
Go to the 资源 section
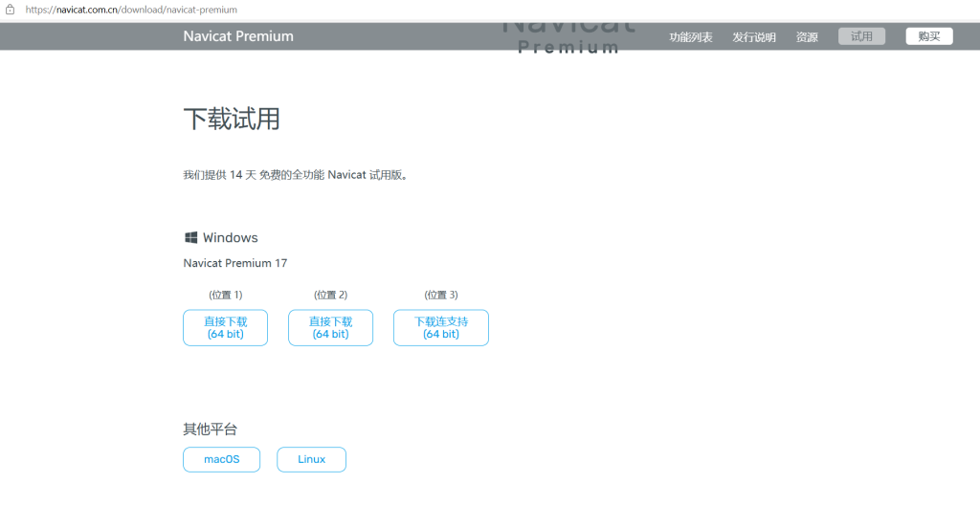pos(807,37)
